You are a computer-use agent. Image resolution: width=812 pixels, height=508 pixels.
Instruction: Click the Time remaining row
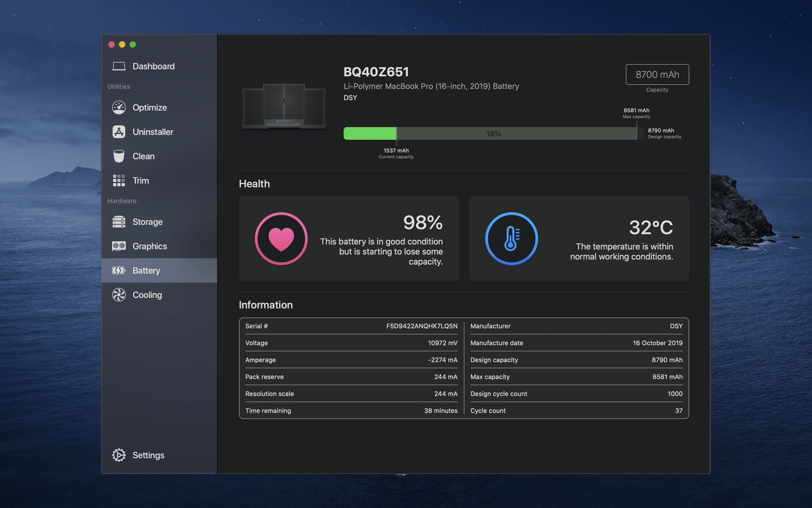(x=352, y=411)
